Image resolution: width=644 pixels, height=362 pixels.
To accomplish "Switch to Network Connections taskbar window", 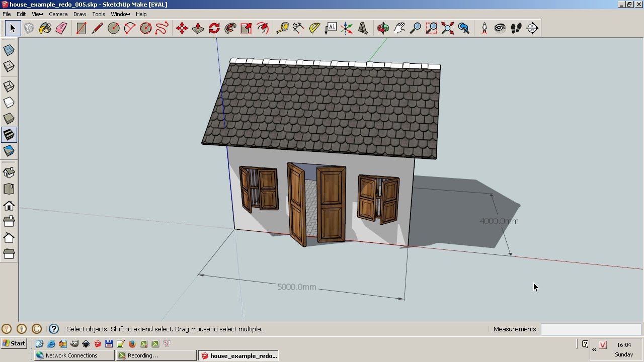I will (x=74, y=355).
